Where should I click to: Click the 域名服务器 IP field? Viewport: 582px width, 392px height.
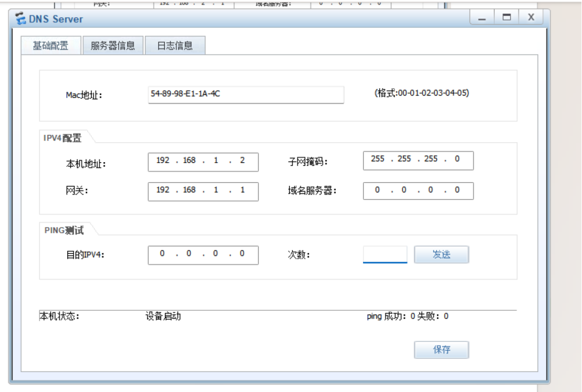point(418,190)
